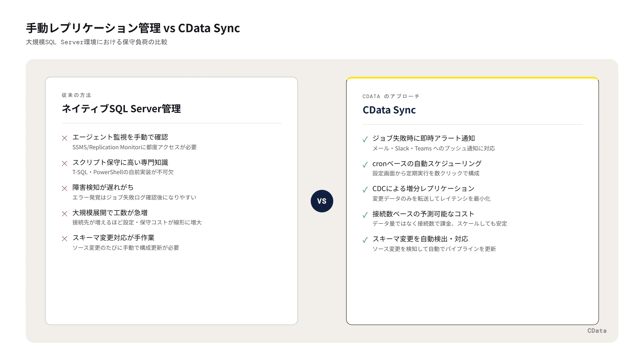Screen dimensions: 644x362
Task: Click the text 変更データのみを転送してレイテンシを最小化
Action: (431, 199)
